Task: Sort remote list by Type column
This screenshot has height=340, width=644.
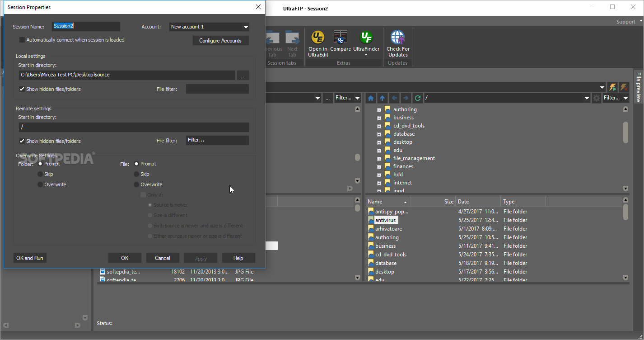Action: click(523, 202)
